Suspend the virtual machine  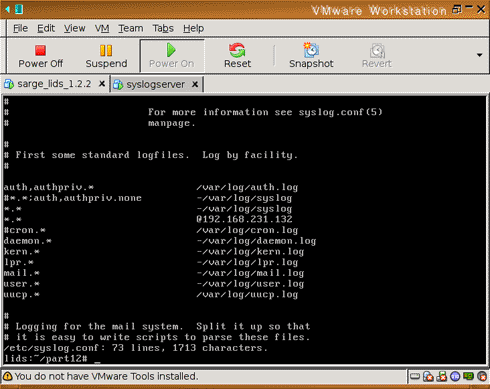[x=106, y=56]
